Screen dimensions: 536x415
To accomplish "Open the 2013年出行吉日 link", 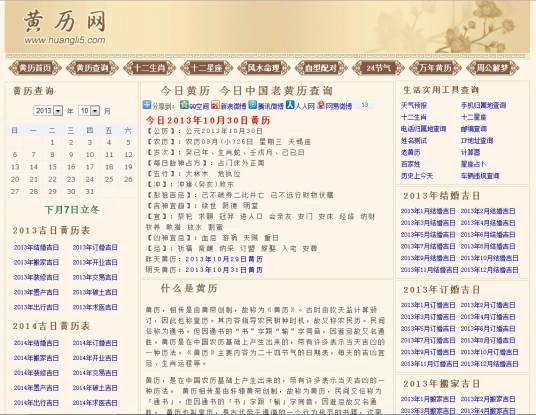I will click(36, 307).
